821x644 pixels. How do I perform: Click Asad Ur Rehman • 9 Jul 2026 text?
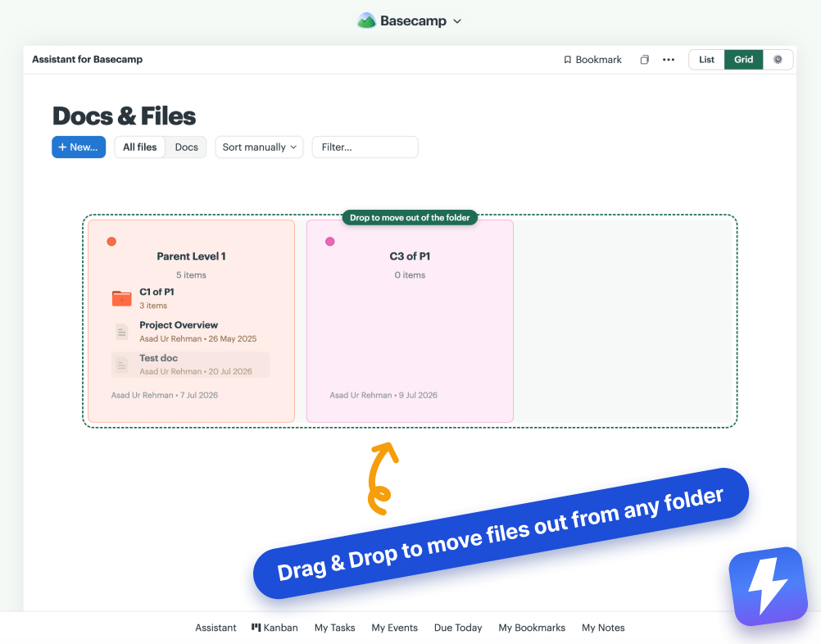tap(383, 395)
